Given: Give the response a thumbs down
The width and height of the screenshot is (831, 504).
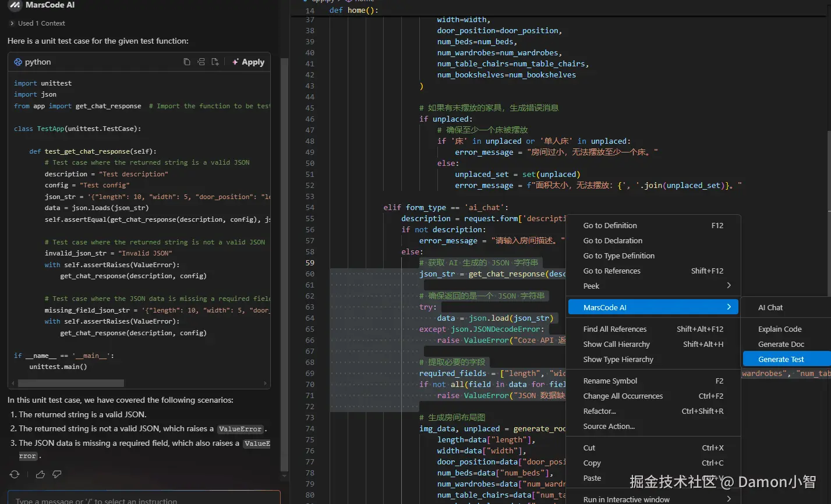Looking at the screenshot, I should (x=57, y=474).
